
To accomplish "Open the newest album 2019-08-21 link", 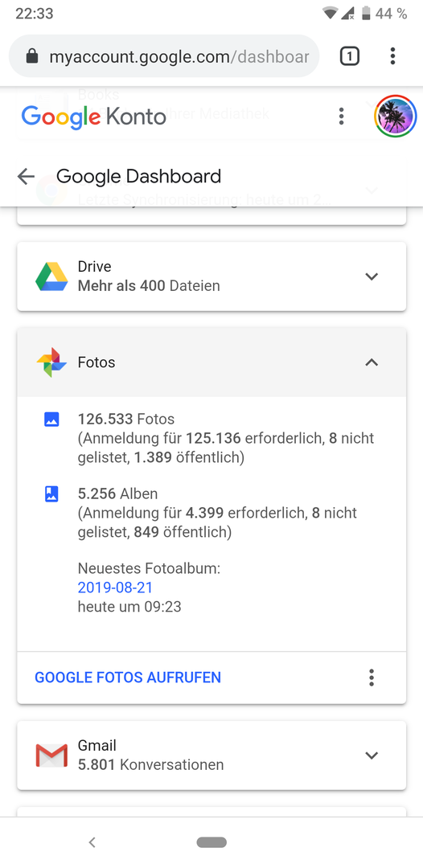I will coord(115,588).
